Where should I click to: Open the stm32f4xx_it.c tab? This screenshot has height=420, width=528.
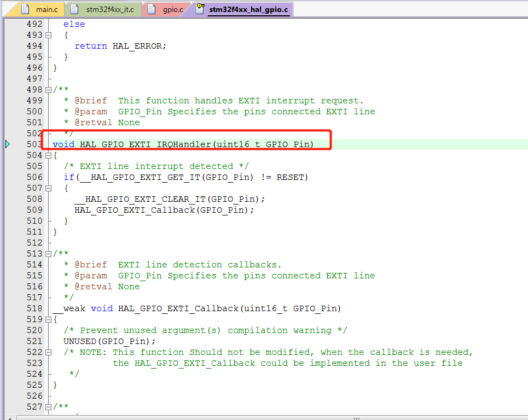(104, 9)
